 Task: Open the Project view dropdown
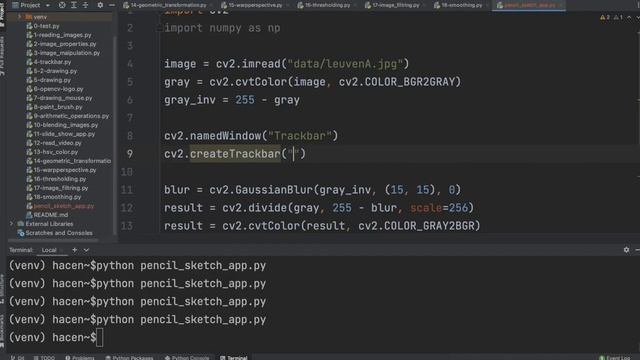[x=31, y=5]
